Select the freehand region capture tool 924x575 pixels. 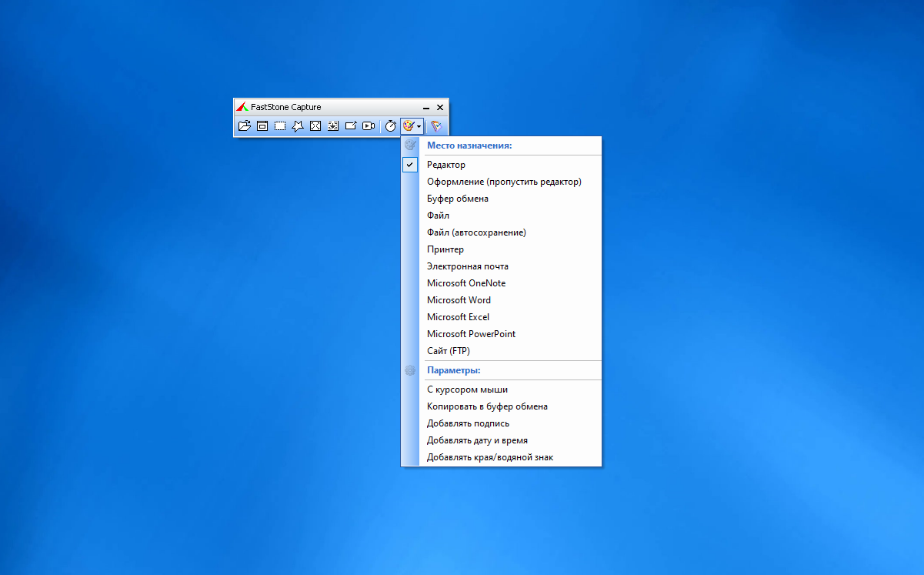coord(298,125)
